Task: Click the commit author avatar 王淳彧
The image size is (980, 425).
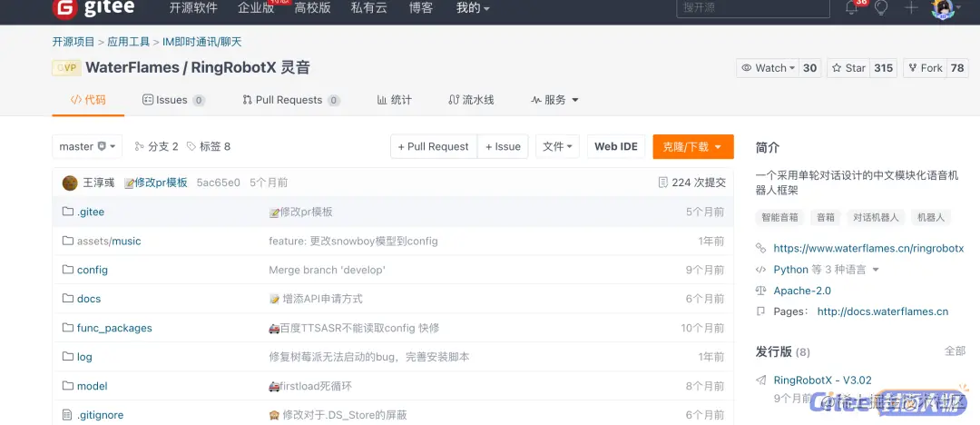Action: (x=70, y=183)
